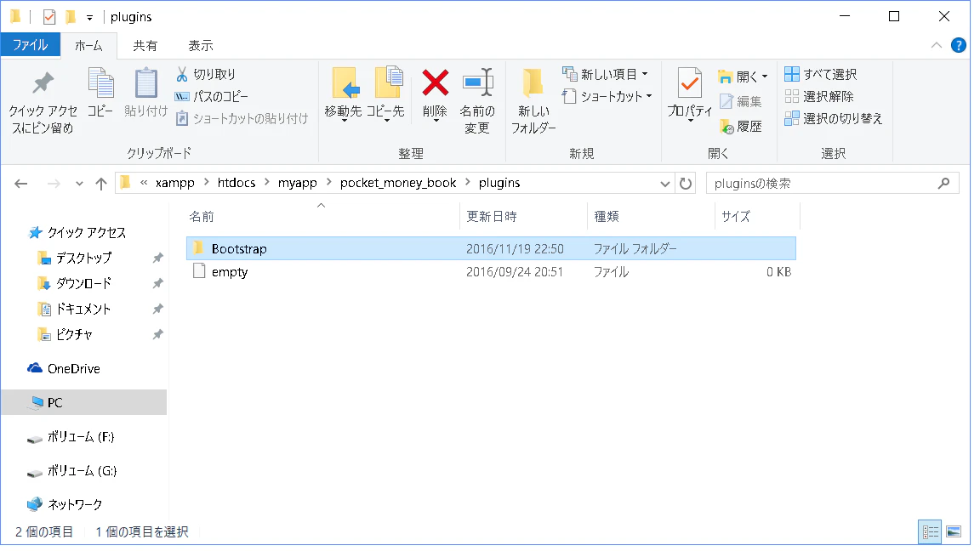The width and height of the screenshot is (980, 551).
Task: Navigate to myapp breadcrumb
Action: (x=298, y=183)
